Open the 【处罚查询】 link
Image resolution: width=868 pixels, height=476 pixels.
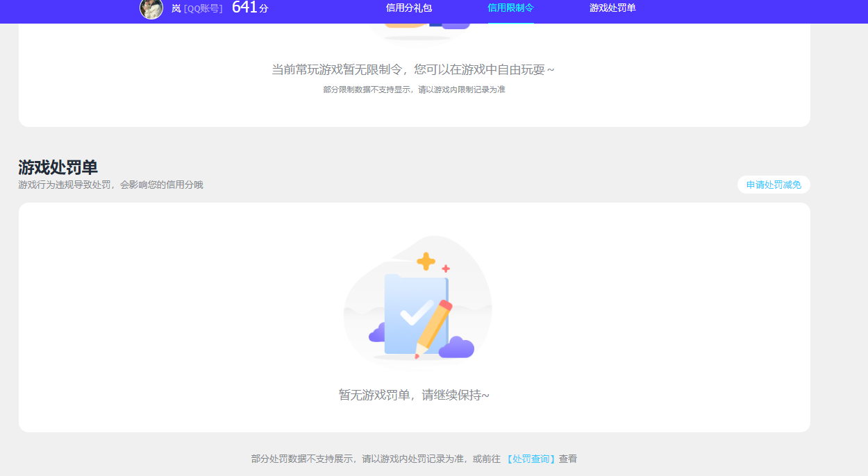click(x=530, y=459)
